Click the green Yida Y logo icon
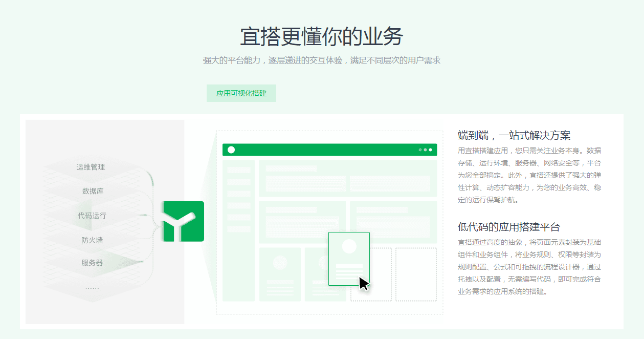This screenshot has width=644, height=339. [x=183, y=221]
